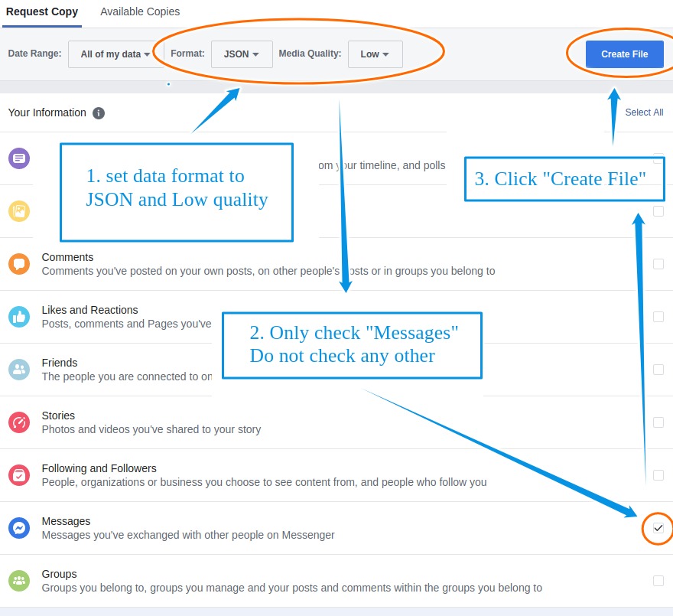The height and width of the screenshot is (616, 673).
Task: Click the Select All link
Action: point(644,112)
